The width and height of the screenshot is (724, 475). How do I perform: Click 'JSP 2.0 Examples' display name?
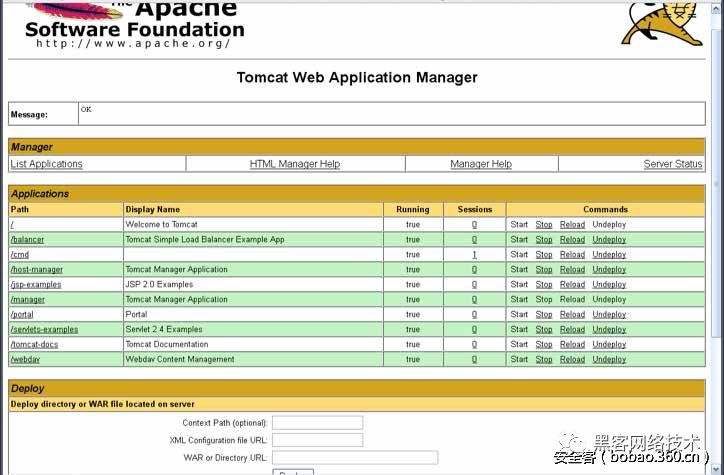pos(159,284)
